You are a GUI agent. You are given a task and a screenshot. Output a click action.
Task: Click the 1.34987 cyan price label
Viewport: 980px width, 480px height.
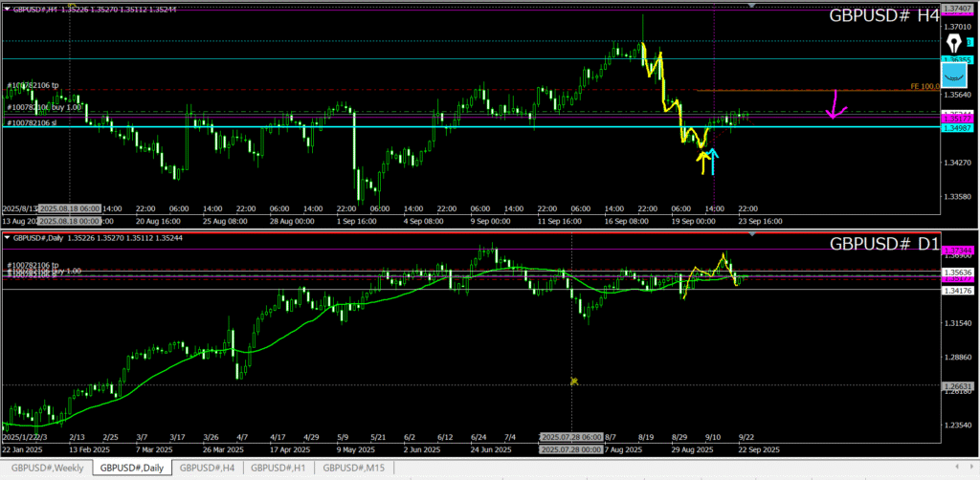[958, 127]
